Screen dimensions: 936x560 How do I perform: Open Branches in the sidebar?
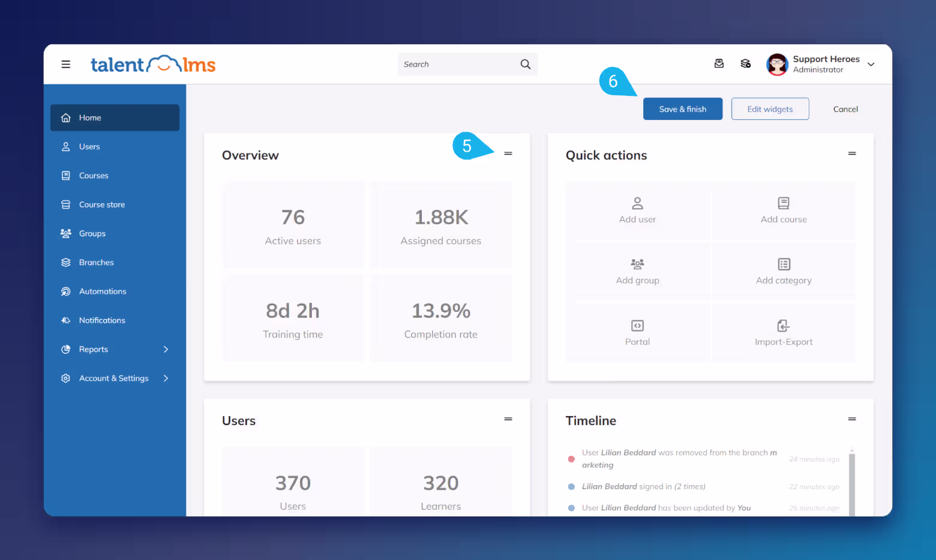coord(115,263)
